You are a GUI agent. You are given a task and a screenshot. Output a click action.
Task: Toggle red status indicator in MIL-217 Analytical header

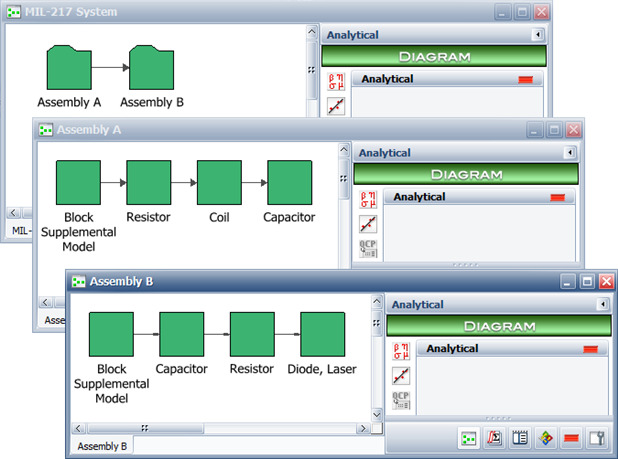525,79
